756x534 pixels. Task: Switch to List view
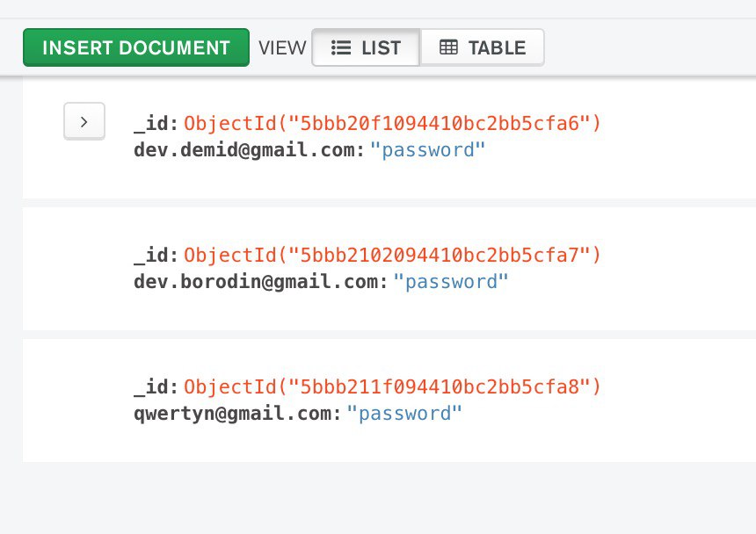click(x=366, y=47)
